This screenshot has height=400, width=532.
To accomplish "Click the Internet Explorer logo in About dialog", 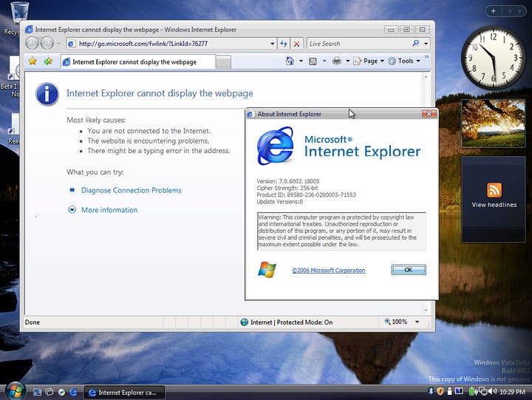I will pos(276,146).
